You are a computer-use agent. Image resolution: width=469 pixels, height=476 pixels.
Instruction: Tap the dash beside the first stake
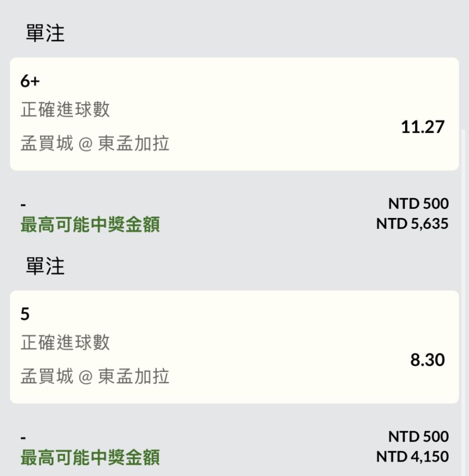(x=23, y=206)
